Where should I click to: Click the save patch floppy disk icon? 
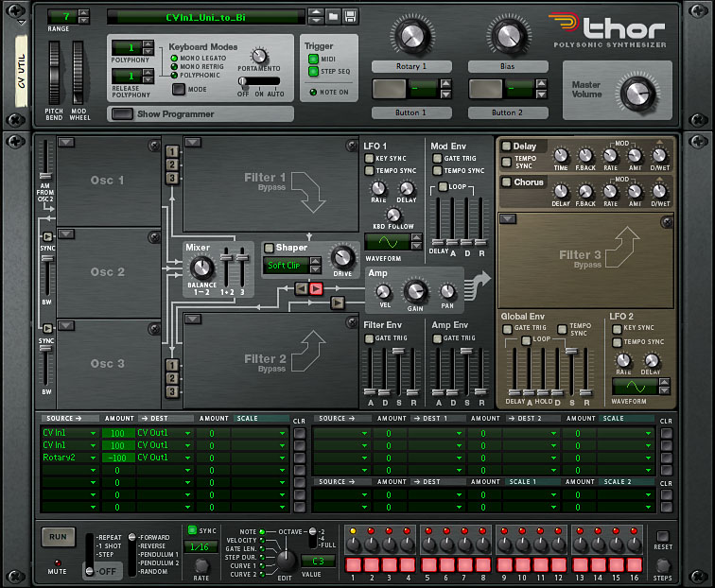(x=350, y=17)
